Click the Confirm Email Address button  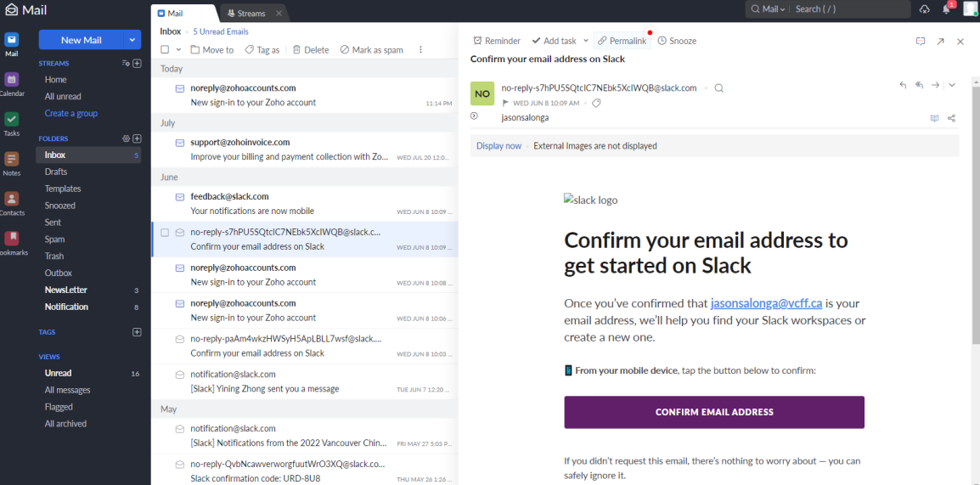click(x=713, y=412)
